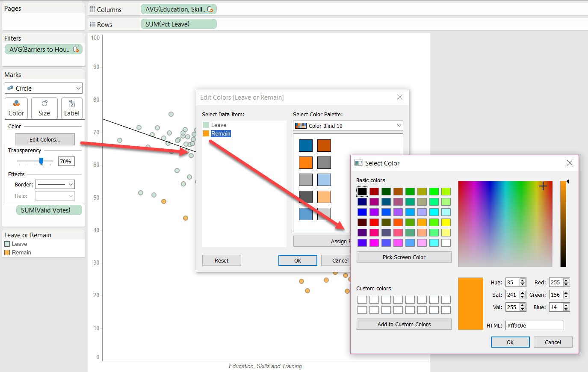Click the Select Color dialog title icon
This screenshot has width=588, height=372.
[x=358, y=163]
